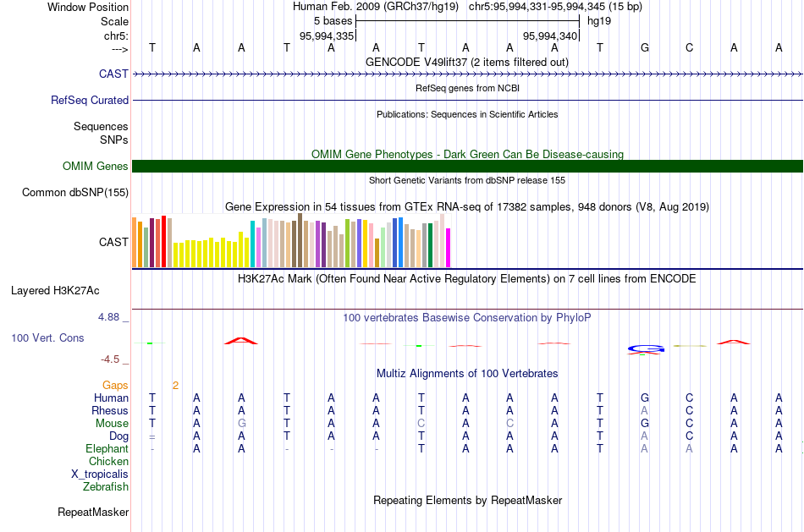Click 100 vertebrates Basewise Conservation title

(x=467, y=318)
